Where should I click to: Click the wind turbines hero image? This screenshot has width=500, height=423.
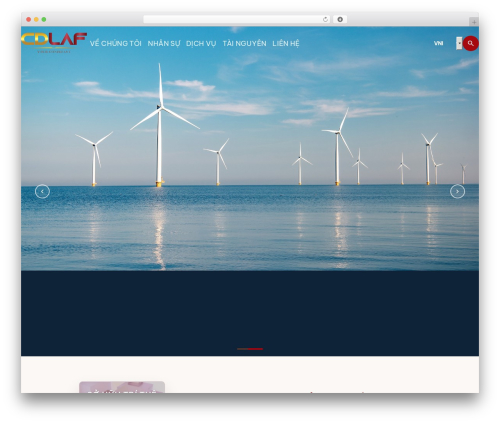(250, 148)
